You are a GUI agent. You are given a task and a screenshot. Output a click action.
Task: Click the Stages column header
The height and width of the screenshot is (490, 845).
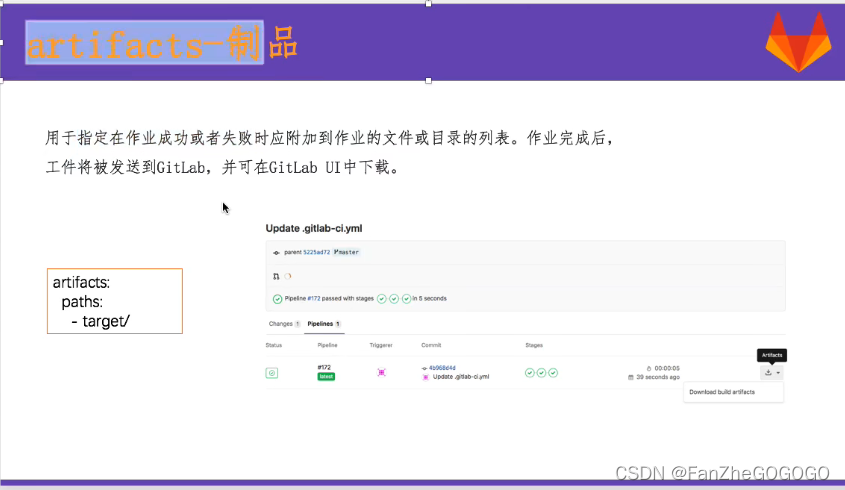pyautogui.click(x=534, y=345)
